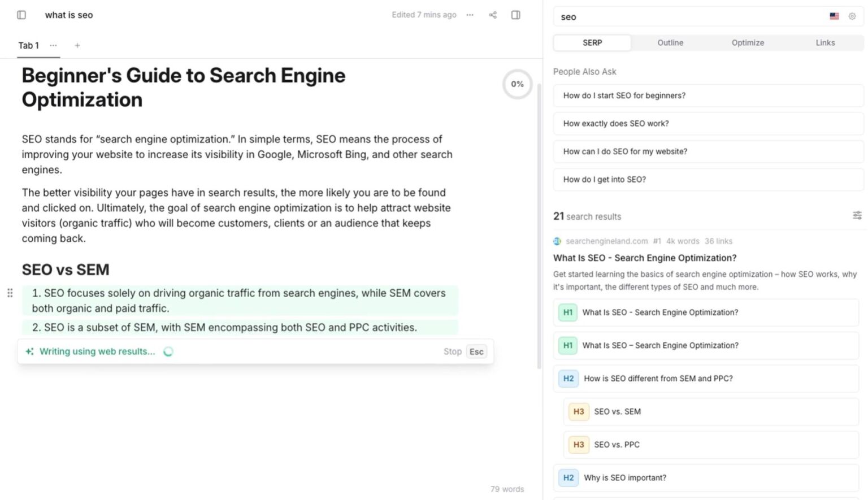Open sharing via the share icon

click(x=492, y=15)
